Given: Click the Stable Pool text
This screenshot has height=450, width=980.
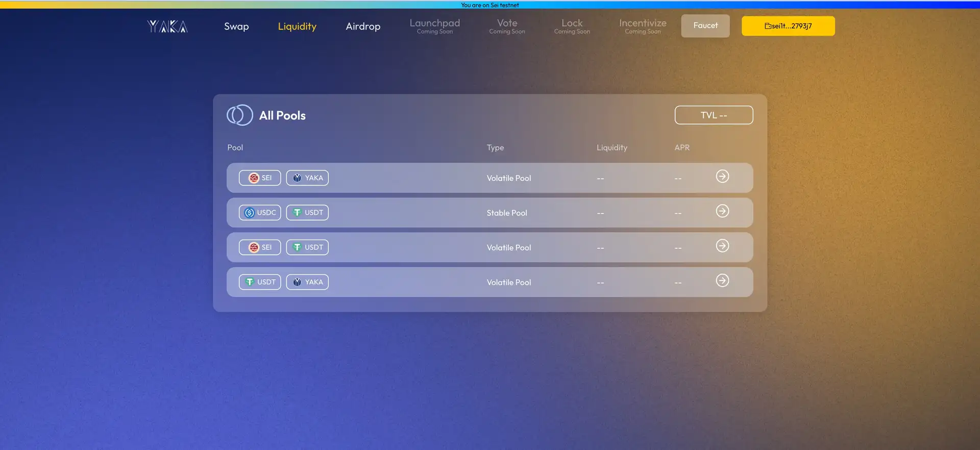Looking at the screenshot, I should 507,213.
